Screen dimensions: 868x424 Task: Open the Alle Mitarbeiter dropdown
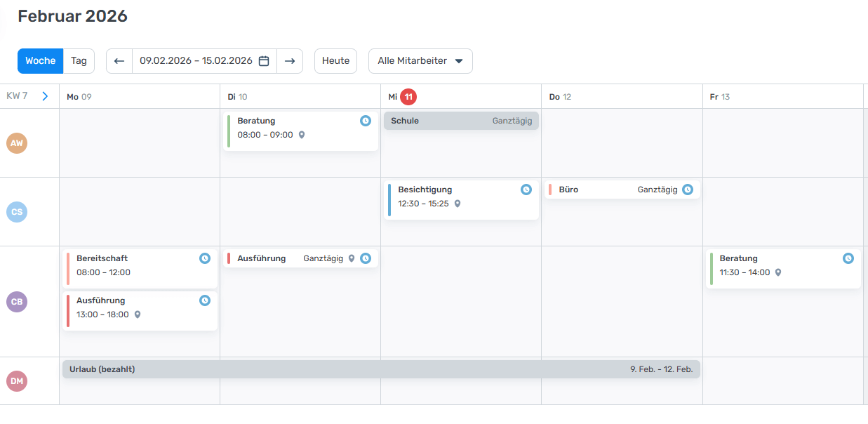pyautogui.click(x=420, y=61)
